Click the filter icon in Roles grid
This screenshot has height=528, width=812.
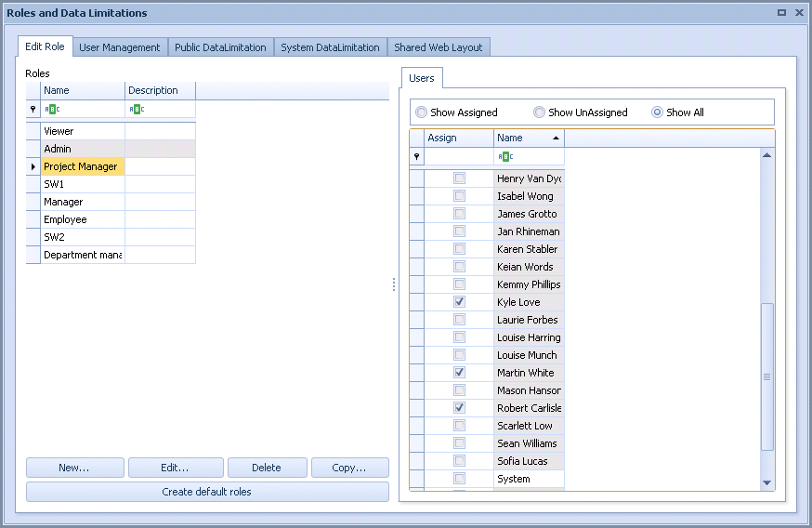33,109
